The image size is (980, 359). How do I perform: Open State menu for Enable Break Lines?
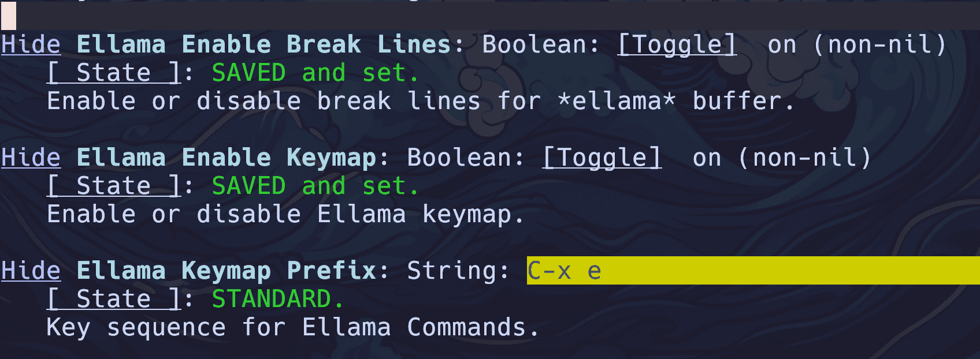tap(114, 73)
